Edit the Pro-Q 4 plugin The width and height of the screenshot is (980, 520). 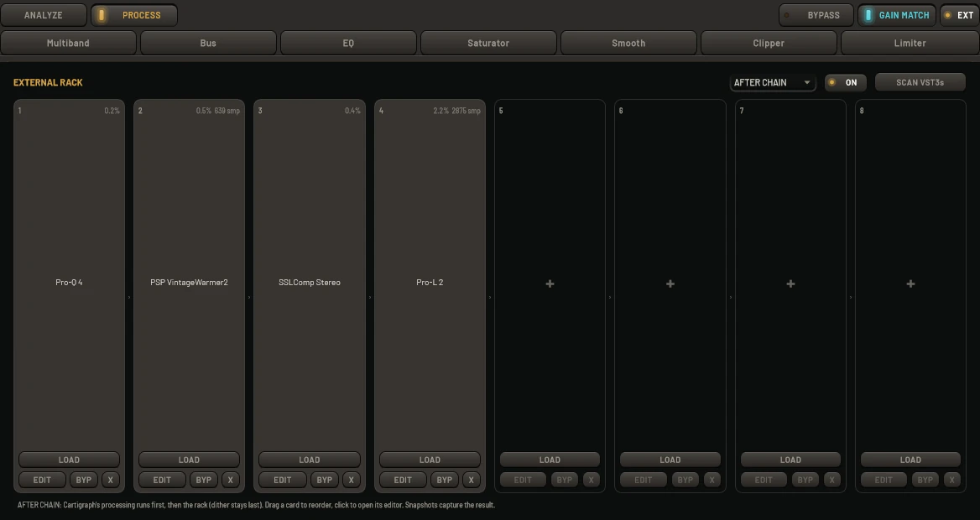[42, 480]
